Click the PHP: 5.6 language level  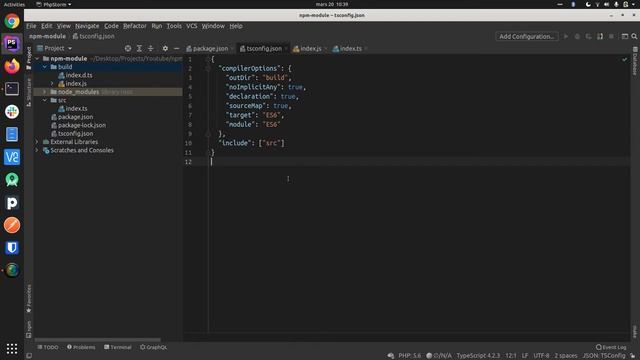coord(409,356)
